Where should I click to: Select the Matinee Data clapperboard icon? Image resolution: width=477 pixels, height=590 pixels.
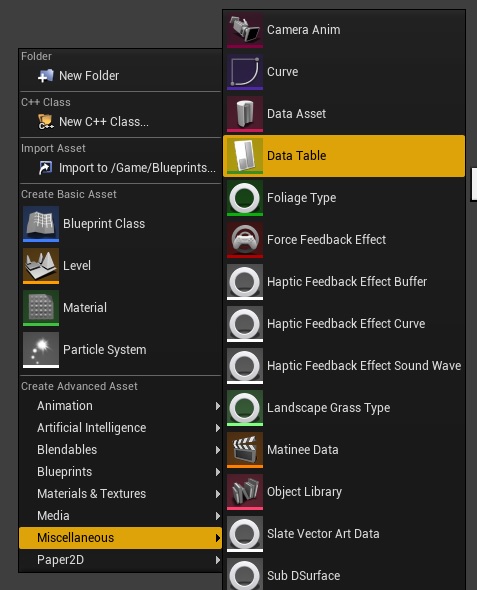(x=245, y=450)
